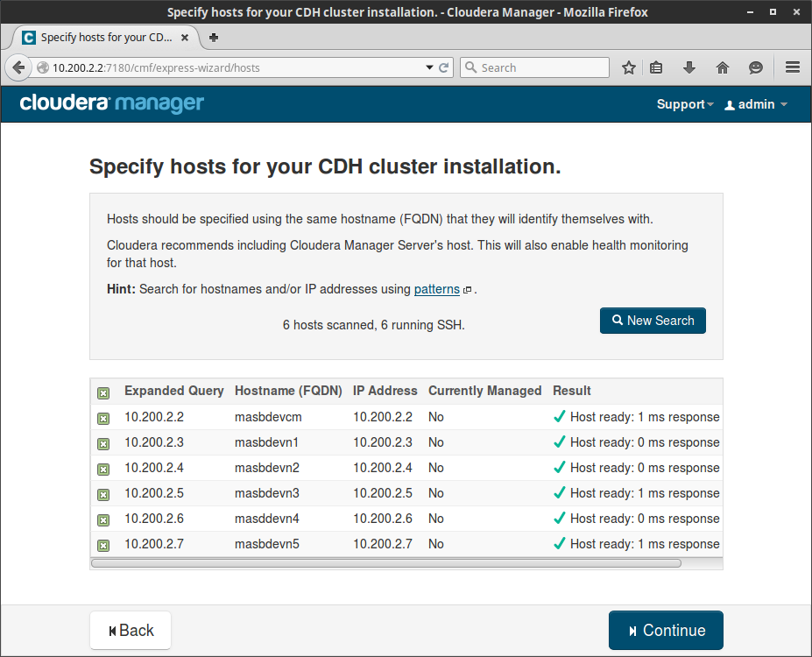The image size is (812, 657).
Task: Open the Downloads arrow icon
Action: click(x=689, y=67)
